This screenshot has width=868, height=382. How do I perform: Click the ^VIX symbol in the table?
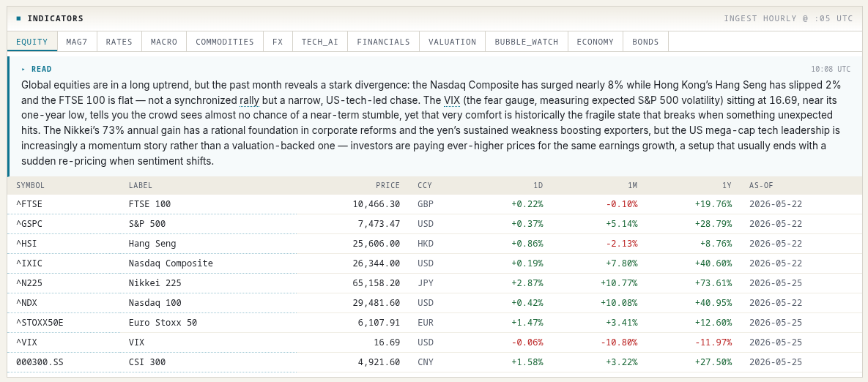(x=26, y=342)
